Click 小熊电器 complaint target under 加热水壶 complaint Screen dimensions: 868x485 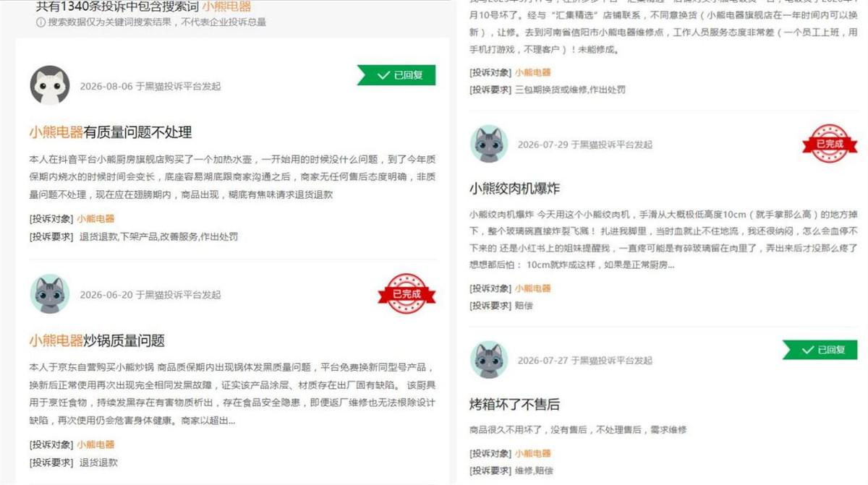coord(95,218)
